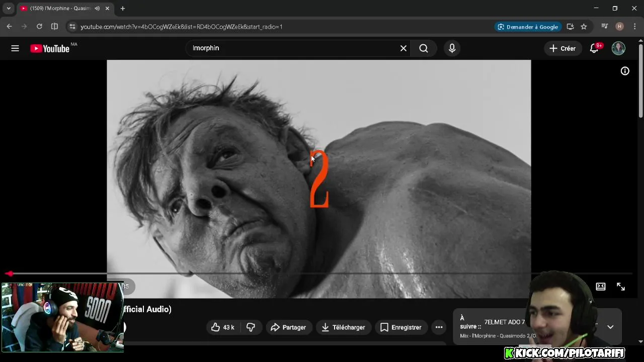This screenshot has width=644, height=362.
Task: Go back in browser history
Action: [x=9, y=27]
